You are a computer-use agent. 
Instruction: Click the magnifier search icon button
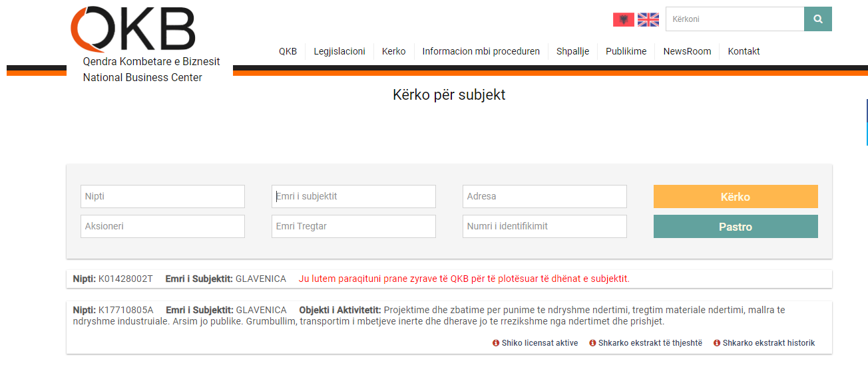(x=817, y=19)
